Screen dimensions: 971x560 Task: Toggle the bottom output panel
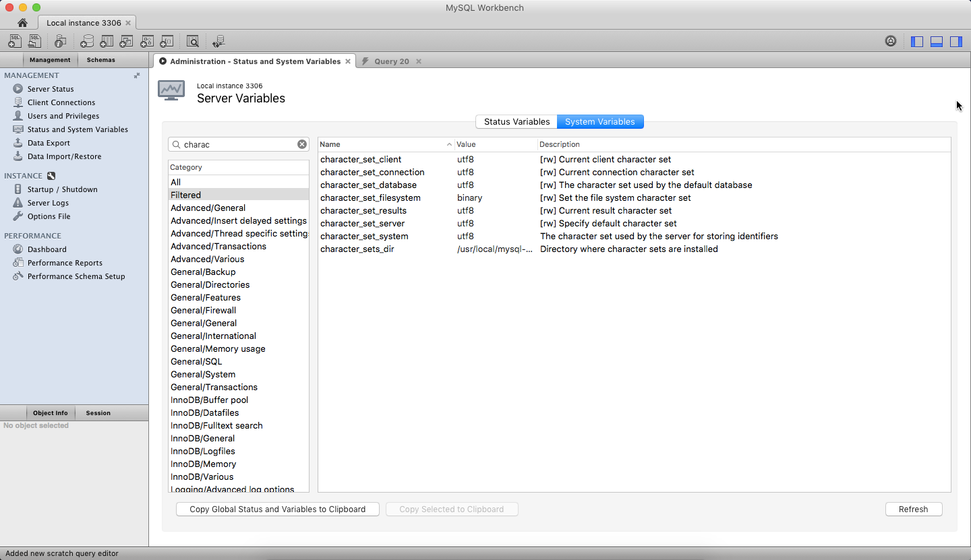[x=937, y=41]
